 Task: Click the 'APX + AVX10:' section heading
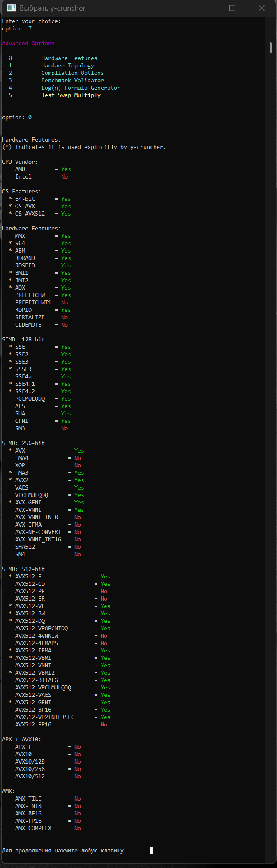coord(21,739)
